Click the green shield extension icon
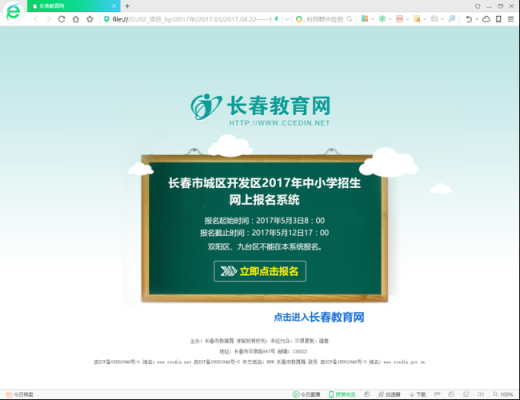Viewport: 520px width, 400px height. point(382,19)
